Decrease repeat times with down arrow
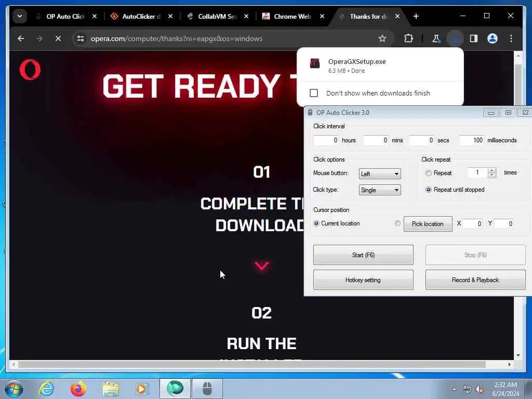The image size is (532, 399). pyautogui.click(x=491, y=175)
